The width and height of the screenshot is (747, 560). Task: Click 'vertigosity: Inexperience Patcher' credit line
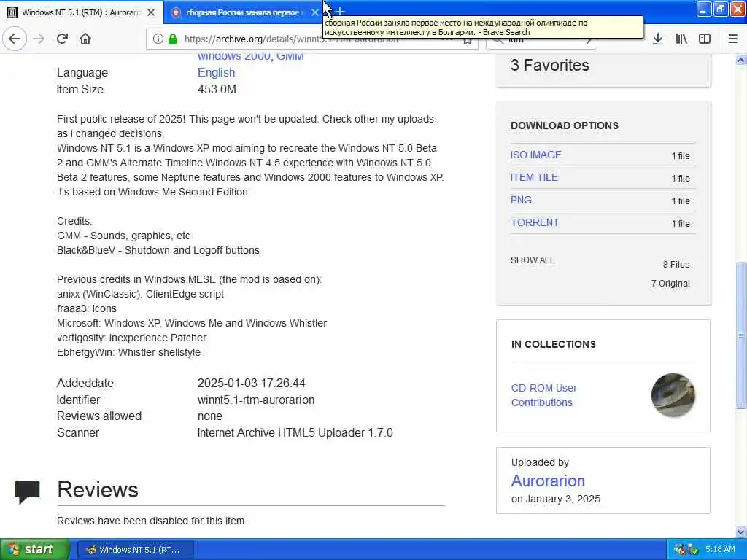[131, 338]
